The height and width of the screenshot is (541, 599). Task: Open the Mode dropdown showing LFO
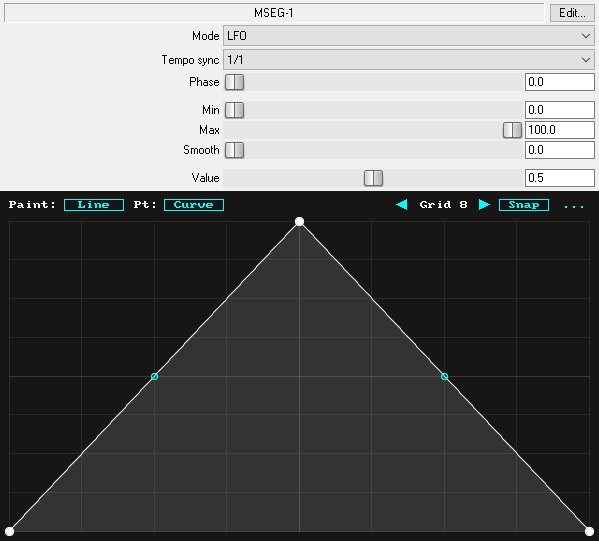point(409,36)
